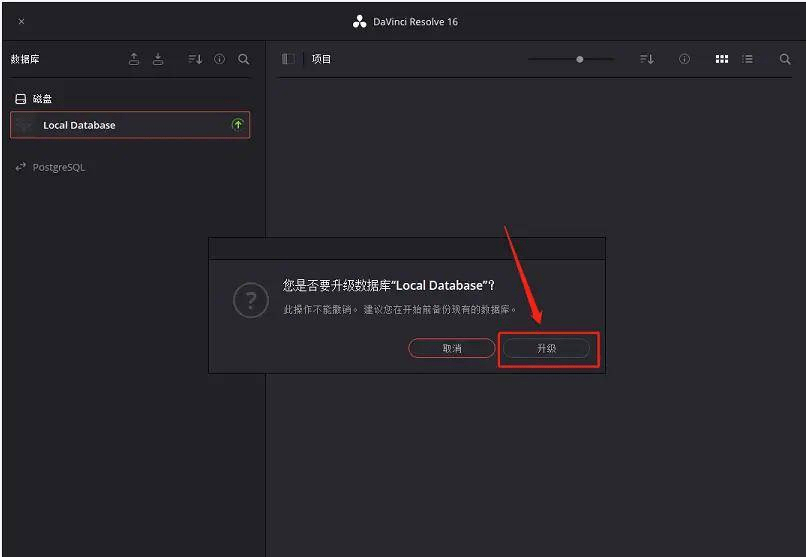This screenshot has width=806, height=557.
Task: Click the green upgrade arrow on Local Database
Action: tap(237, 124)
